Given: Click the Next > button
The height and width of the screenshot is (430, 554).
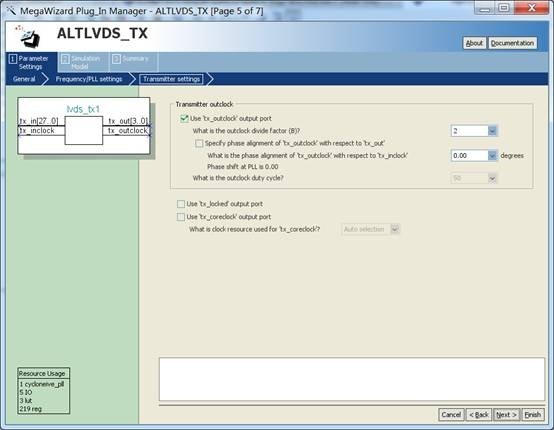Looking at the screenshot, I should pyautogui.click(x=506, y=414).
